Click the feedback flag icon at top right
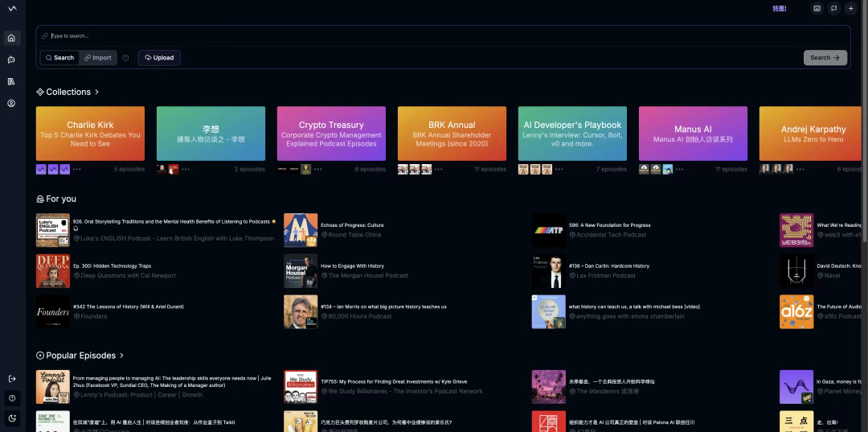 click(x=834, y=9)
